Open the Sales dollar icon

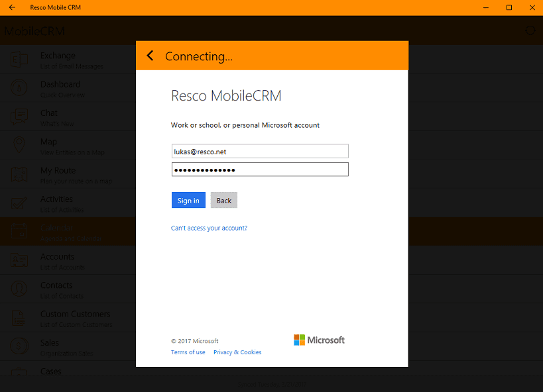click(19, 346)
